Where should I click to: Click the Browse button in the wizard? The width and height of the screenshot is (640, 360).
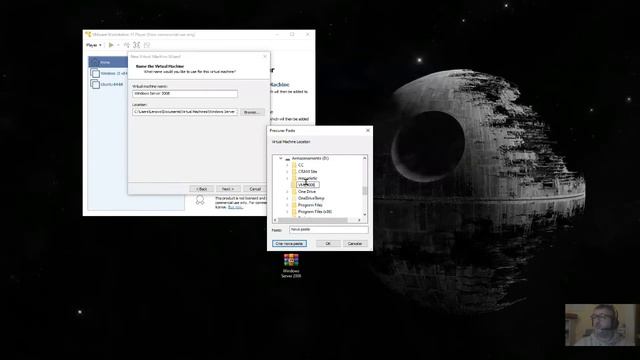pyautogui.click(x=252, y=112)
